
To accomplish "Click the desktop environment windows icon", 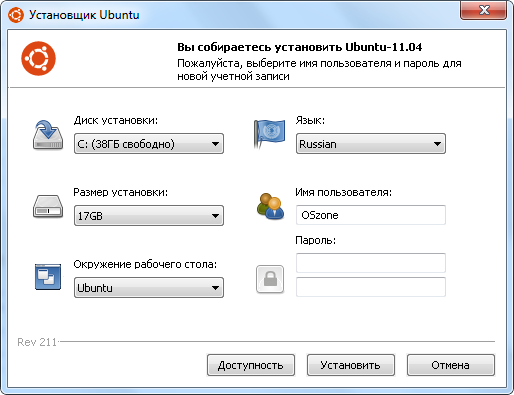I will 48,277.
